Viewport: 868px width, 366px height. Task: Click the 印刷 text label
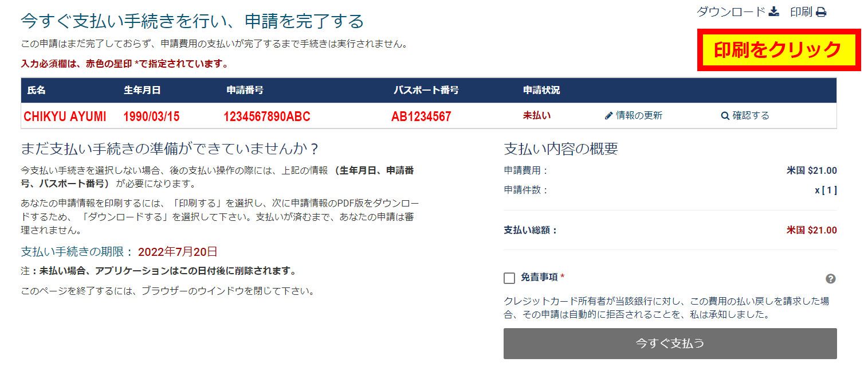[x=800, y=11]
